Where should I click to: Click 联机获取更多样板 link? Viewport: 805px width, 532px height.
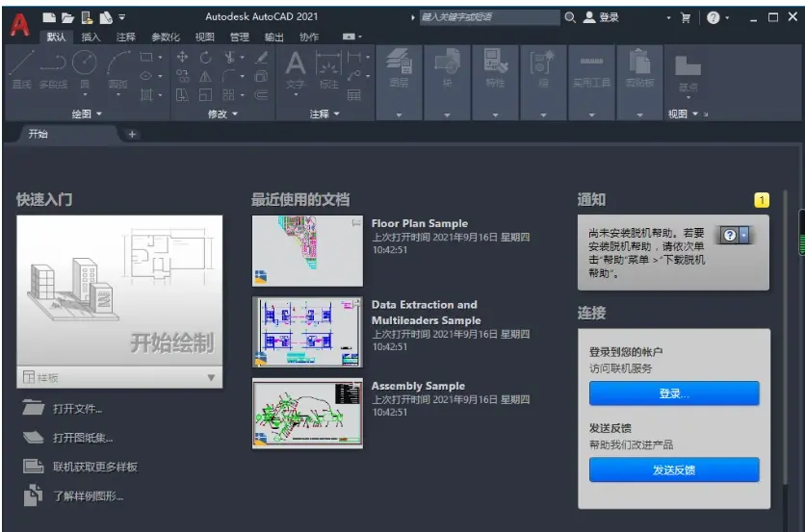[x=95, y=467]
